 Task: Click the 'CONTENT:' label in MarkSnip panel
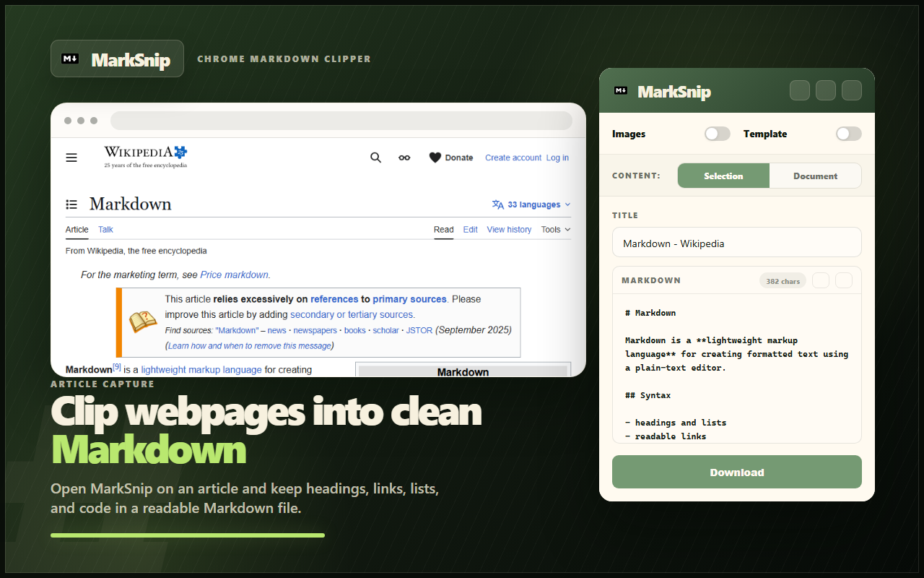click(x=636, y=176)
